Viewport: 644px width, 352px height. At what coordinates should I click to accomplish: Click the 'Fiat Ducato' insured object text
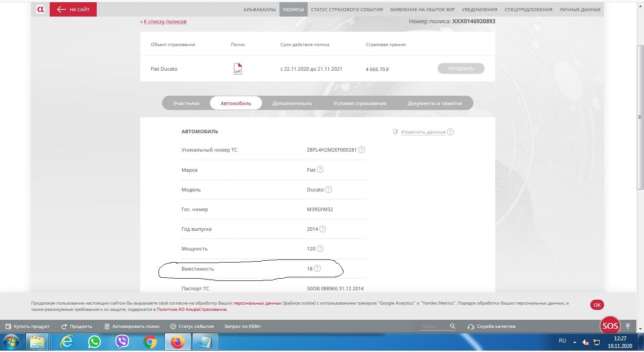(164, 69)
